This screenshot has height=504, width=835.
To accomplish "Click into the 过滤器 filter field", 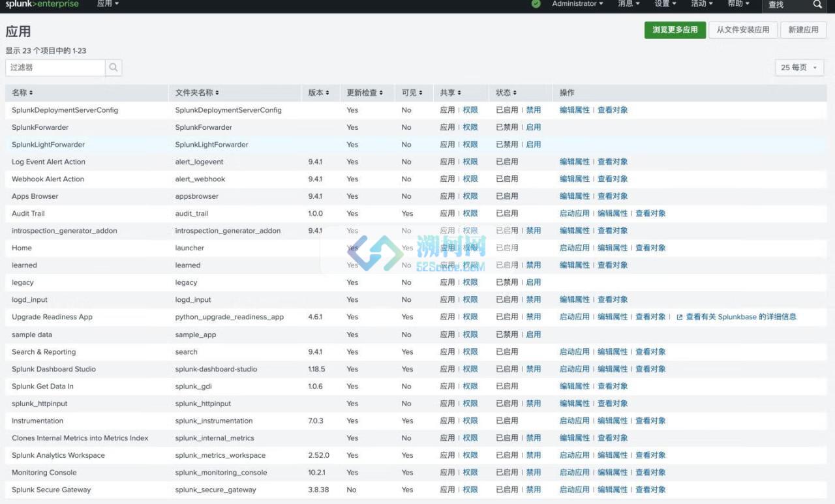I will 55,67.
